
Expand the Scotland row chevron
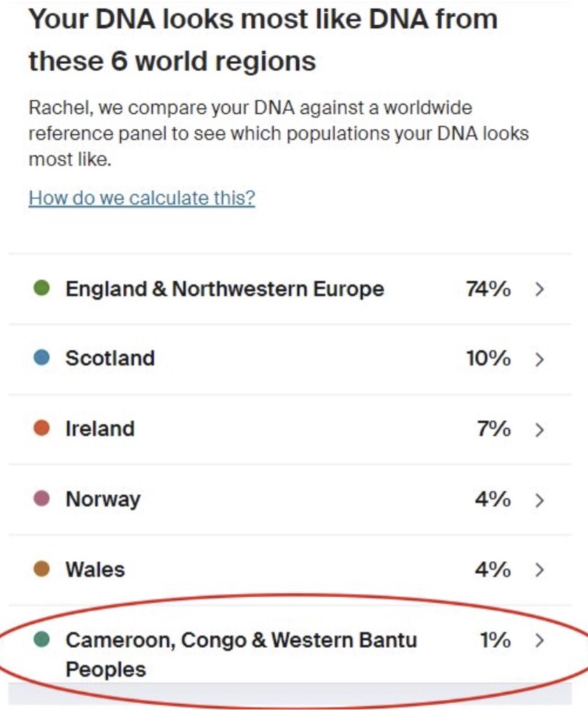pyautogui.click(x=539, y=360)
